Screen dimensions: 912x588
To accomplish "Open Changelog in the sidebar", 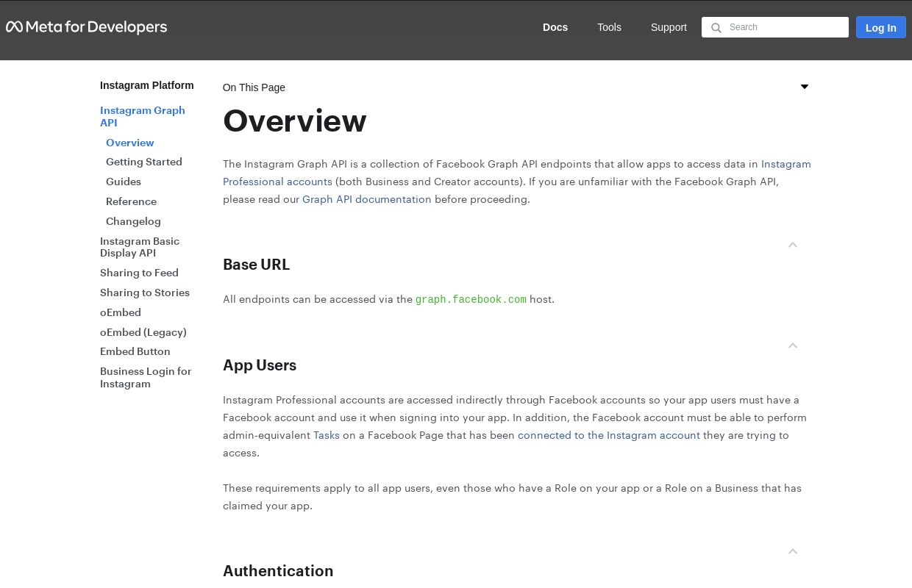I will (x=133, y=221).
